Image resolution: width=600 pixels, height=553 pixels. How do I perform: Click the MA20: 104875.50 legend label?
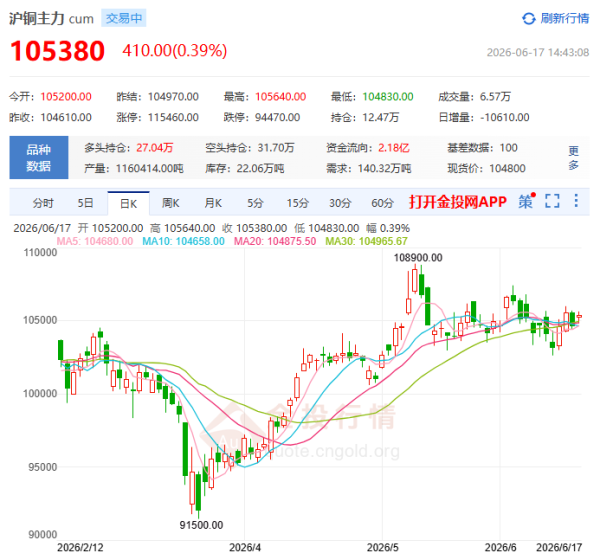click(x=275, y=241)
